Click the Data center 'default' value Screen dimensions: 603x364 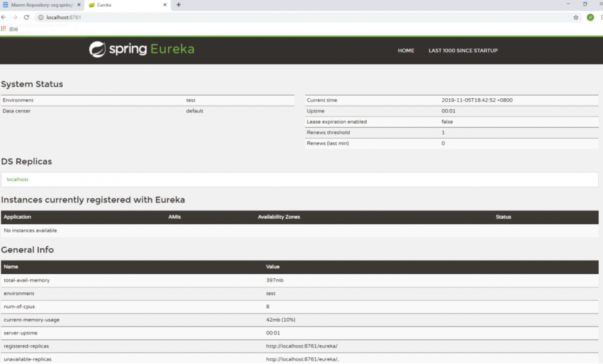(x=195, y=111)
